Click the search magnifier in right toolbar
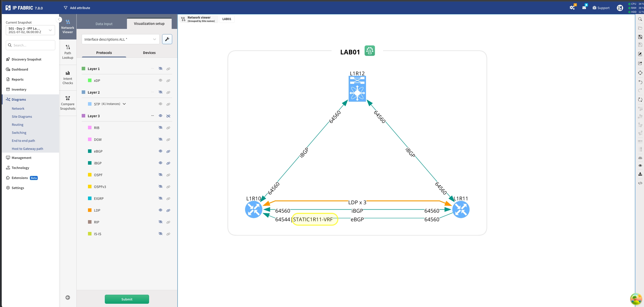Image resolution: width=644 pixels, height=307 pixels. (x=640, y=19)
